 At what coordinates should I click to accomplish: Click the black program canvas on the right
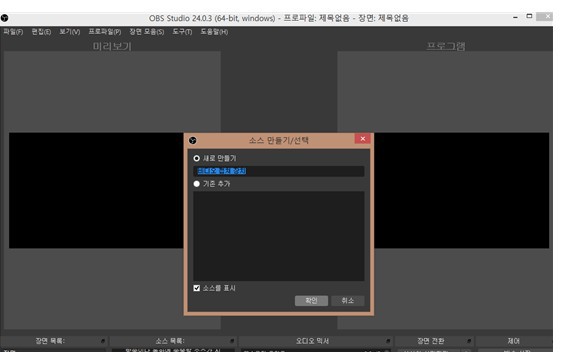(462, 190)
